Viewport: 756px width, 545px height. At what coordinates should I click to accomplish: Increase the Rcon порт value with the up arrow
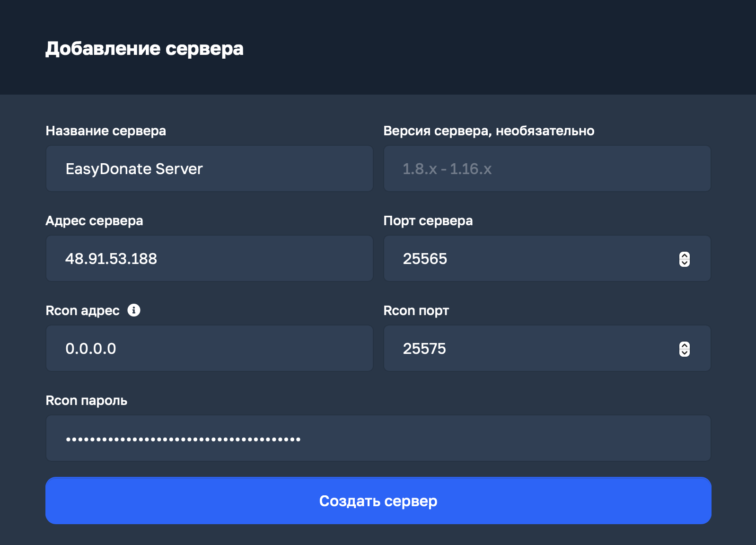coord(684,345)
